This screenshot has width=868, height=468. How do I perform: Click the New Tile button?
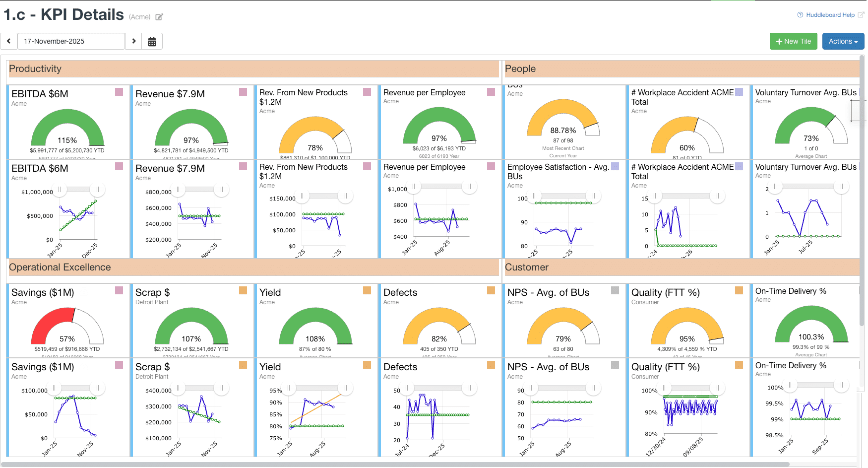coord(793,41)
